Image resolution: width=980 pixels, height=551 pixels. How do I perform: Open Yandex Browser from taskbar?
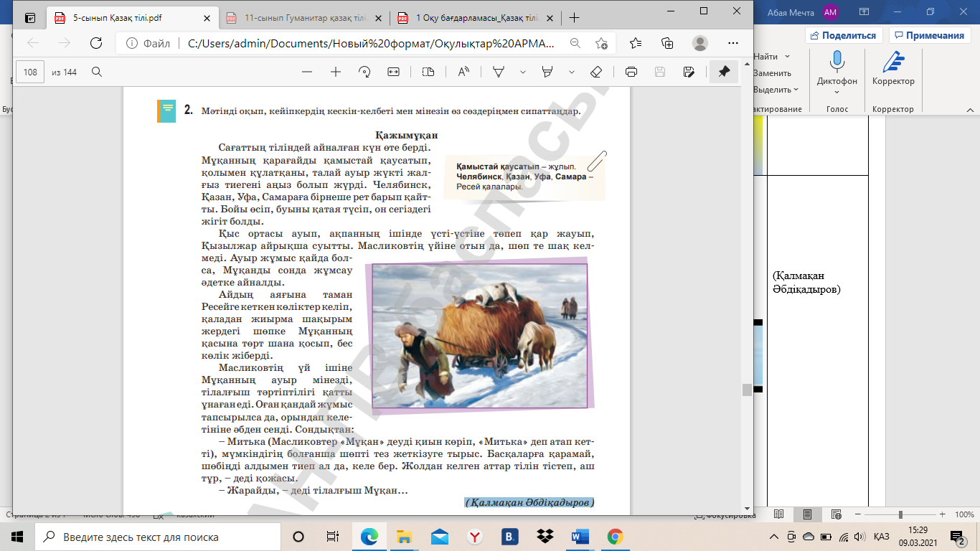[474, 537]
